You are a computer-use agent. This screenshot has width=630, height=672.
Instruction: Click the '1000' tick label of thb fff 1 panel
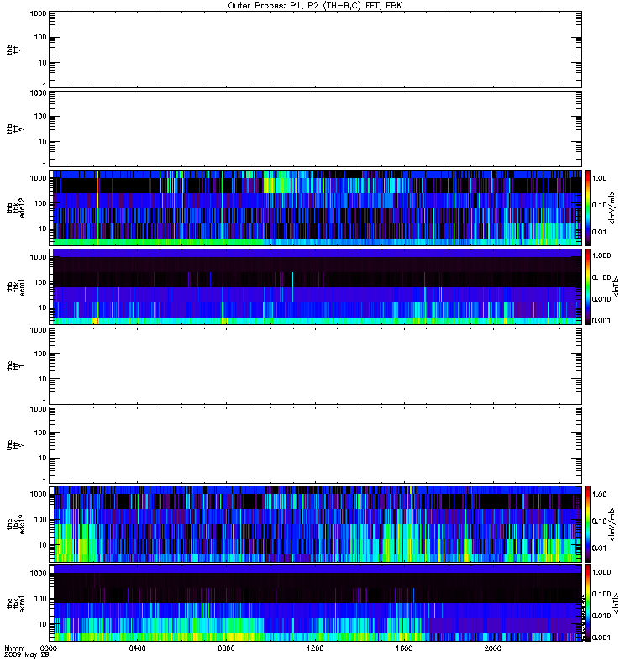tap(38, 13)
